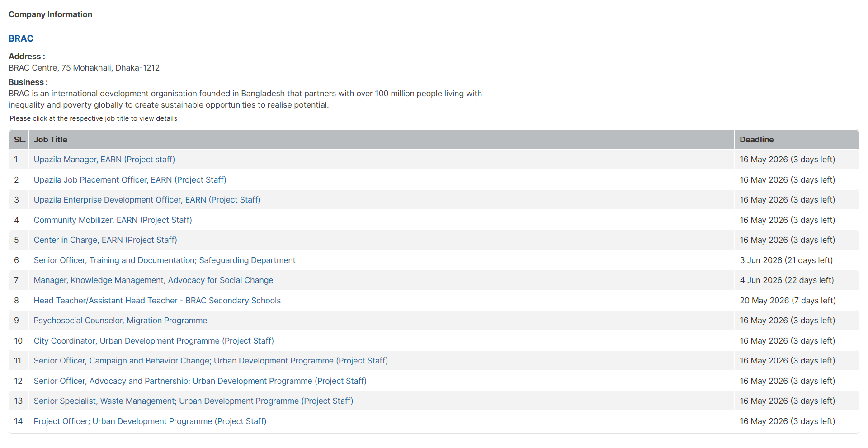Viewport: 868px width, 448px height.
Task: Click deadline cell for Upazila Enterprise Development Officer row
Action: click(x=797, y=200)
